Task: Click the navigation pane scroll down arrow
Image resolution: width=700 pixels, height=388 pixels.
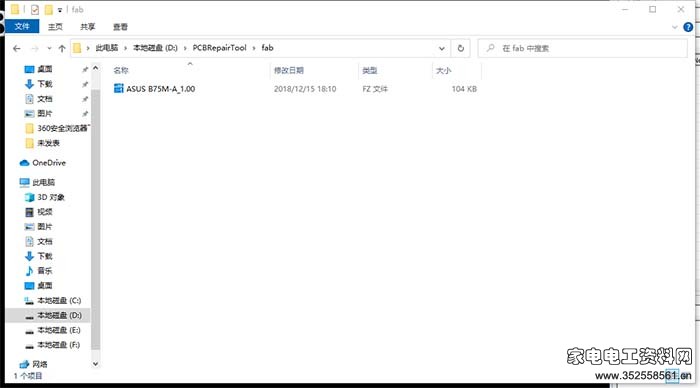Action: click(95, 364)
